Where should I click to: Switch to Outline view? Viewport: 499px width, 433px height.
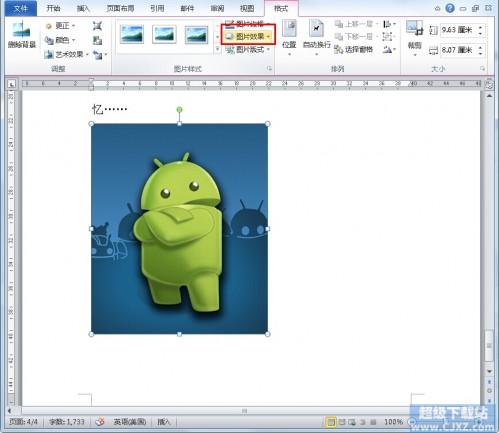[363, 422]
